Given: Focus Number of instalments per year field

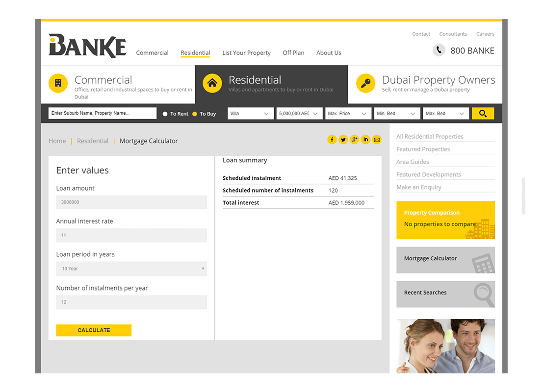Looking at the screenshot, I should pos(131,302).
